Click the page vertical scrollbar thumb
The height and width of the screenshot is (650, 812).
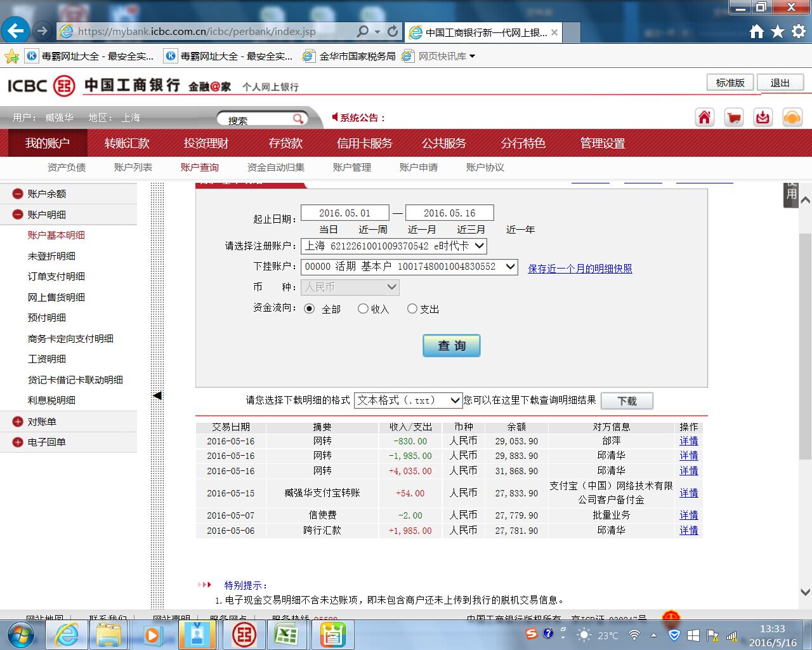click(x=805, y=346)
